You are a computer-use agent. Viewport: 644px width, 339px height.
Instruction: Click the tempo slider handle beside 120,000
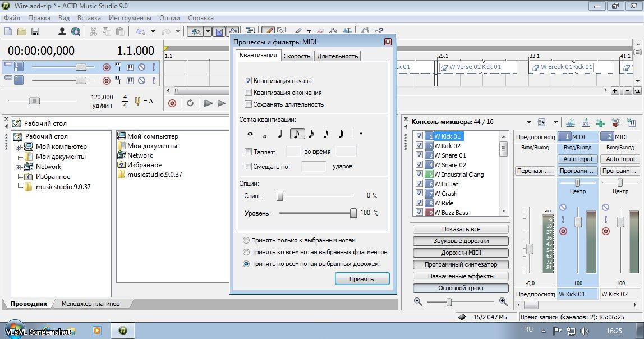pos(35,100)
